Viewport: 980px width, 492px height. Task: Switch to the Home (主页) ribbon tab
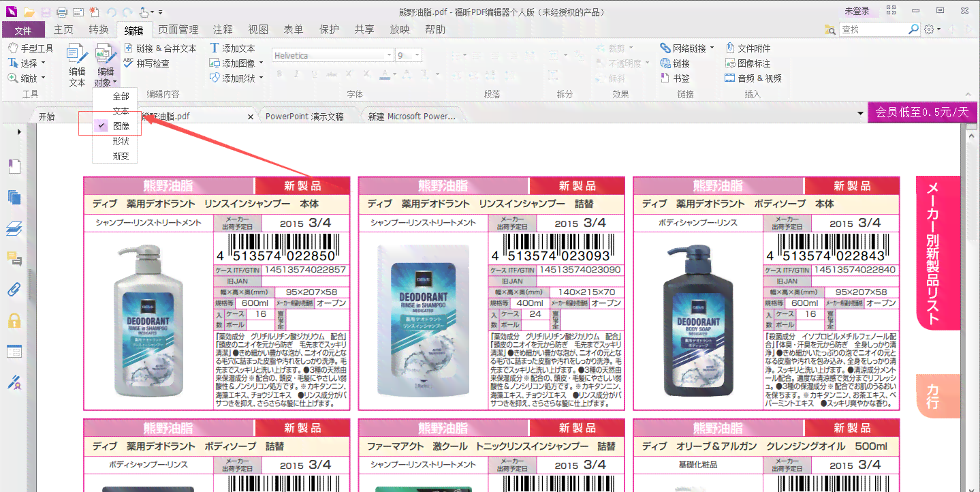(63, 29)
